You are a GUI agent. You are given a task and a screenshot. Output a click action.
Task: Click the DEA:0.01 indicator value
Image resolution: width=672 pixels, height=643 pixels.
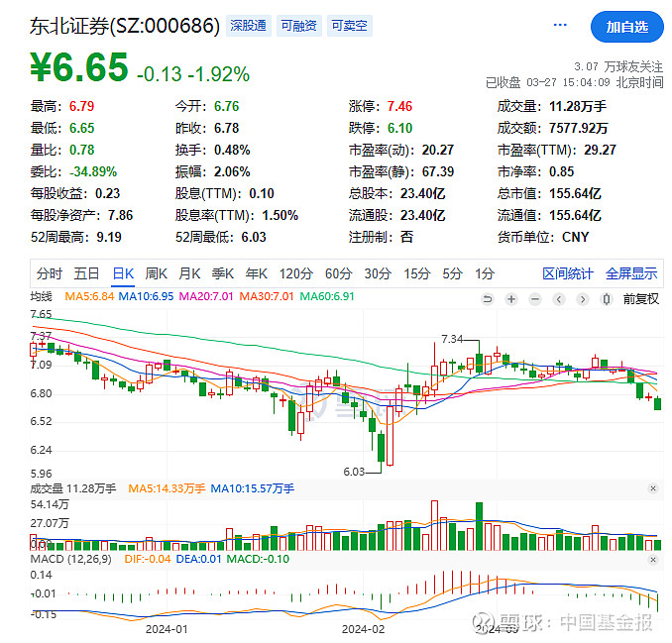[x=199, y=559]
